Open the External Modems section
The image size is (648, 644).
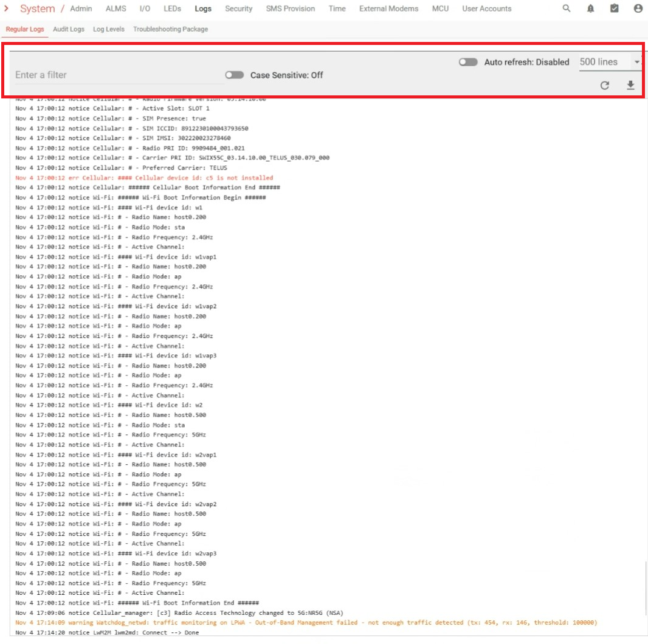click(x=388, y=9)
